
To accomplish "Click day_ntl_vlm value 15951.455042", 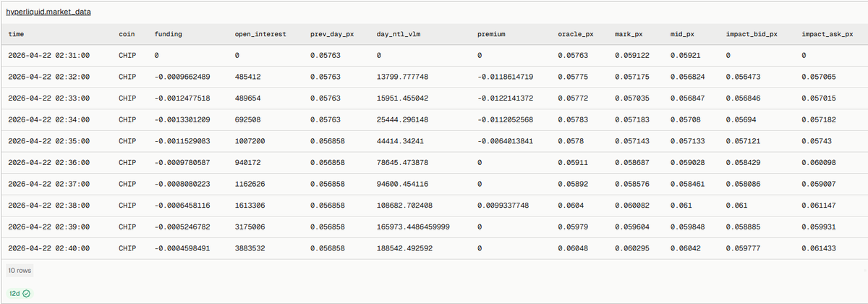I will (402, 98).
